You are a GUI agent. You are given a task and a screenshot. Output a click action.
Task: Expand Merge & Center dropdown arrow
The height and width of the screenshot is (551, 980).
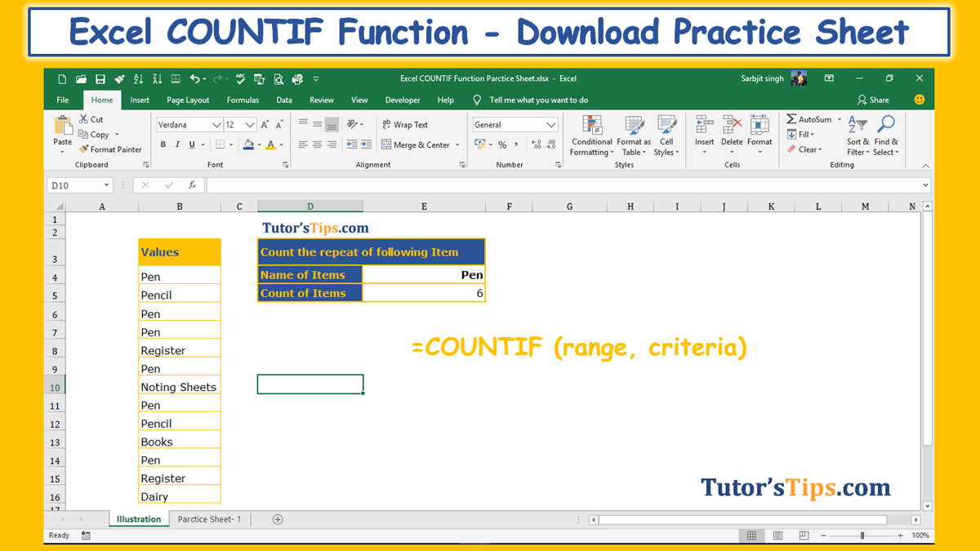[x=457, y=144]
